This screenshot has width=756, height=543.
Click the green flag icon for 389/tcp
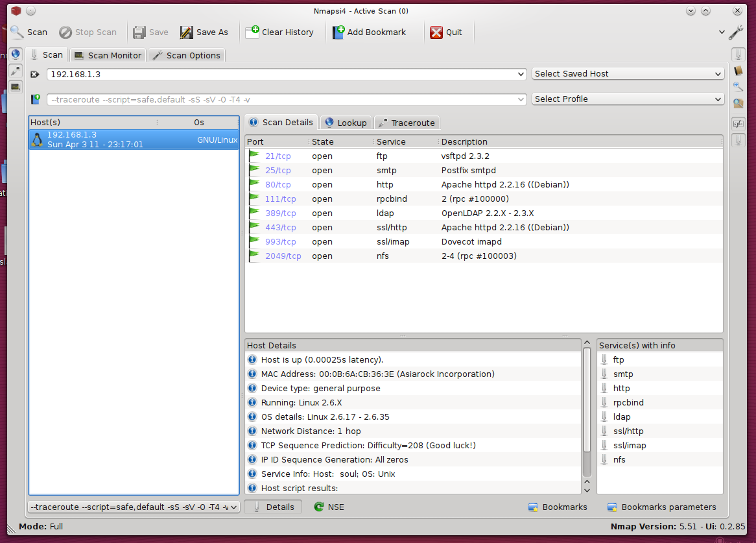tap(254, 213)
